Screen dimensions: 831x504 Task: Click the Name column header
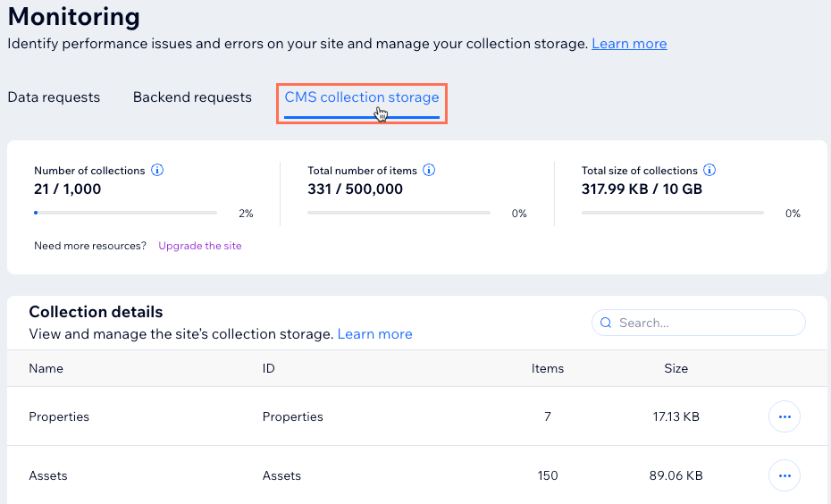click(x=46, y=368)
